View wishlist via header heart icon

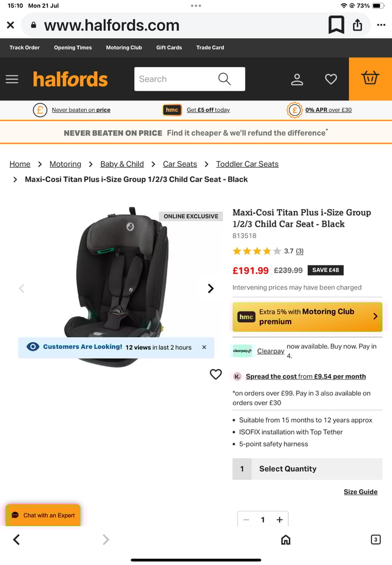(331, 79)
